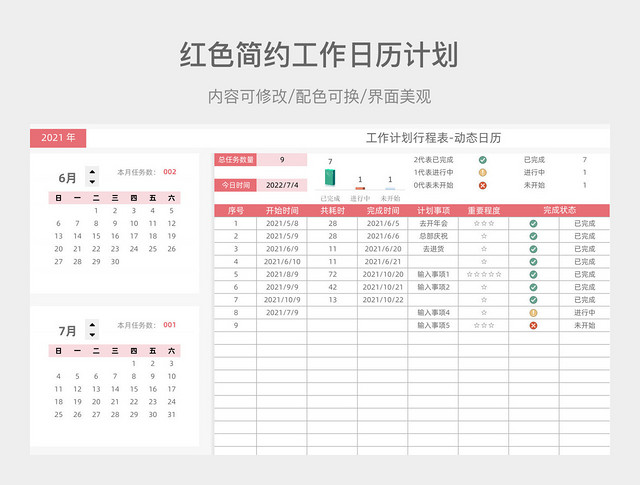Viewport: 640px width, 485px height.
Task: Click day 31 in July calendar
Action: tap(171, 414)
